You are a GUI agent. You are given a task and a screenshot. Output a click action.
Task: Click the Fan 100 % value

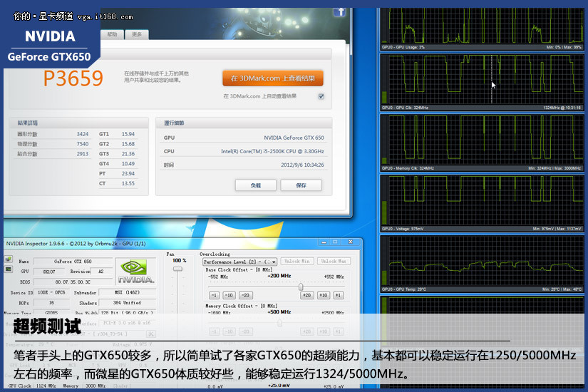tap(179, 260)
